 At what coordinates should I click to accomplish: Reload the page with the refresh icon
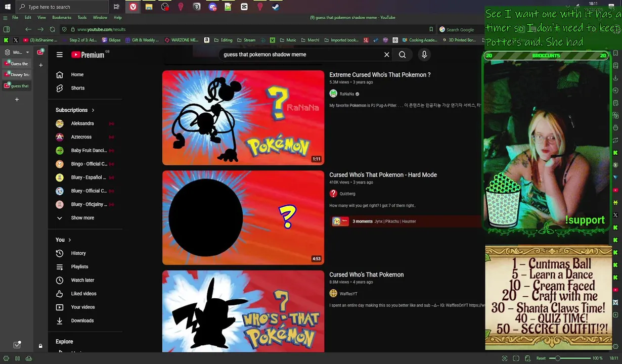pos(52,29)
